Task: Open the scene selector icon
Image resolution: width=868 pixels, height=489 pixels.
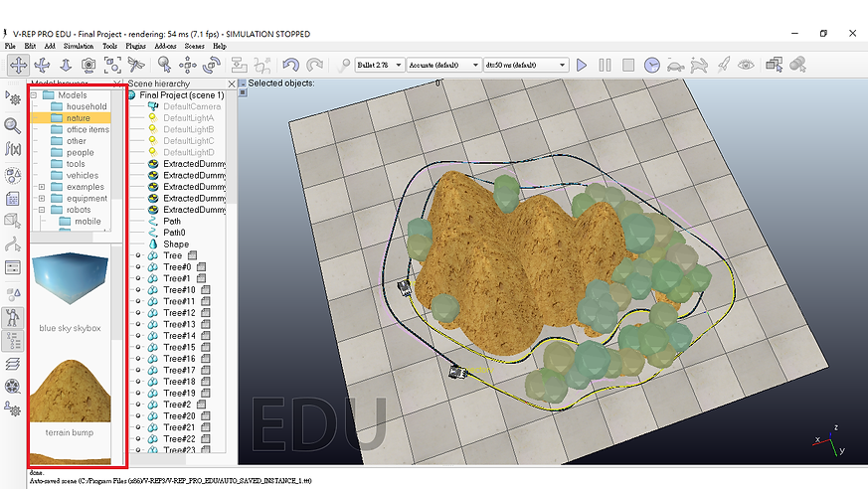Action: (797, 66)
